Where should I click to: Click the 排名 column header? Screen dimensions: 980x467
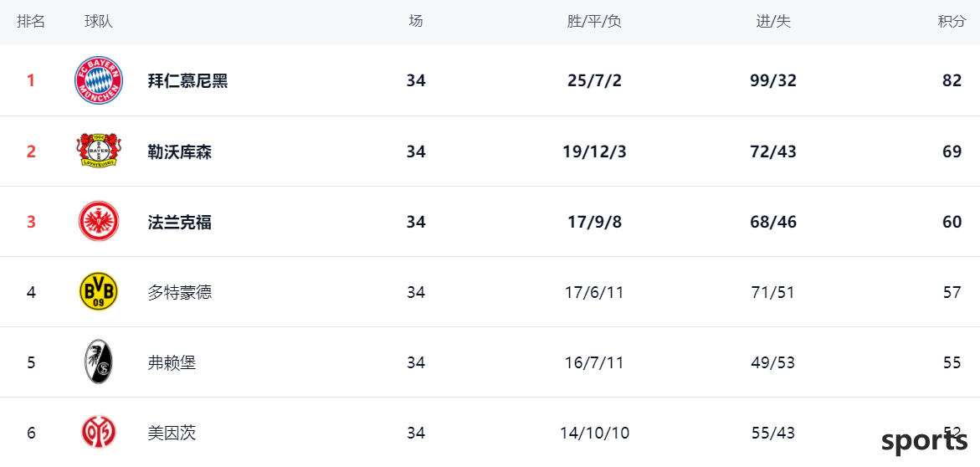[31, 22]
